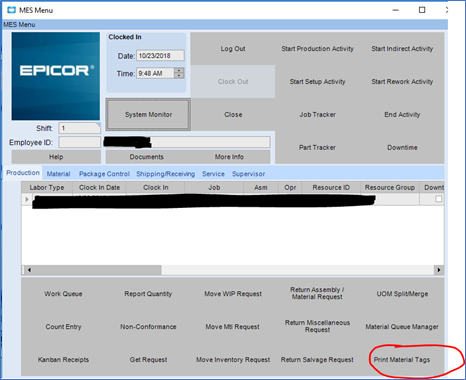Screen dimensions: 466x380
Task: Click the Clock In column header
Action: coord(156,187)
